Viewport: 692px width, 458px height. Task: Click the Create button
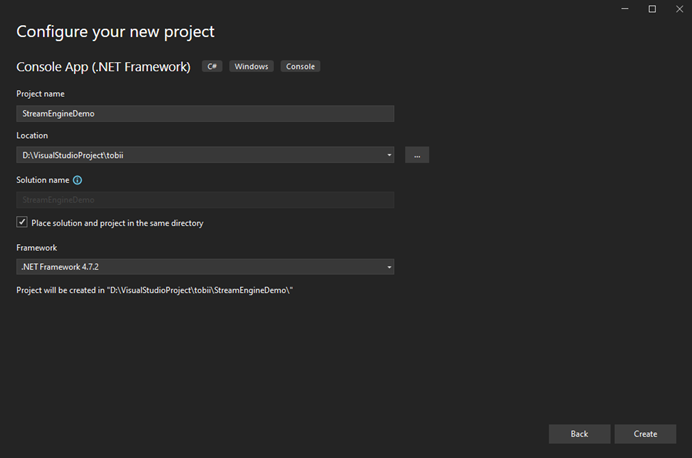[x=645, y=434]
